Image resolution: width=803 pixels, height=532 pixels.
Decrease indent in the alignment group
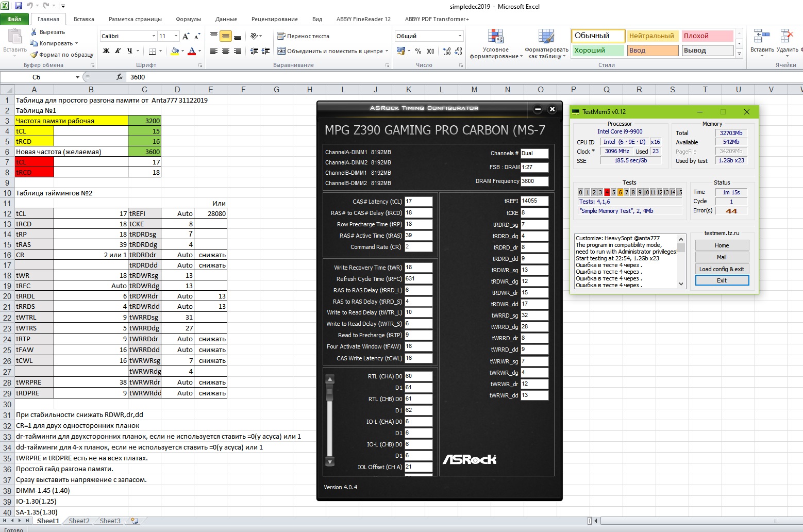(x=254, y=51)
